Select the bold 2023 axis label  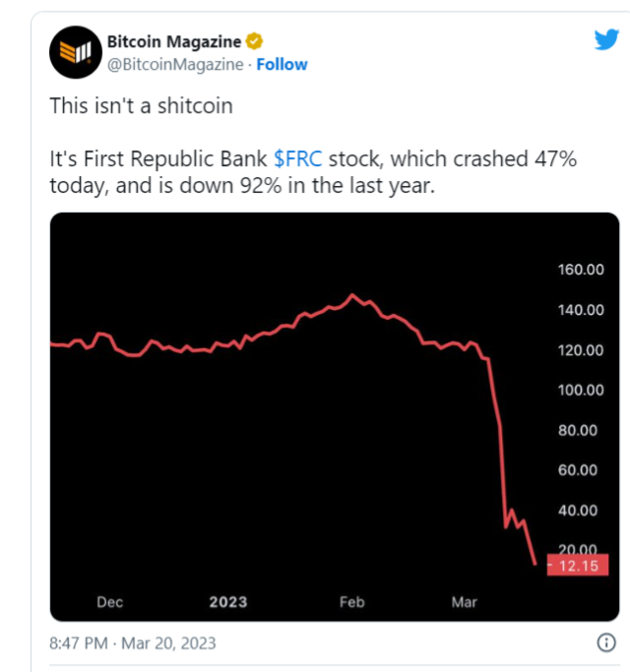227,601
